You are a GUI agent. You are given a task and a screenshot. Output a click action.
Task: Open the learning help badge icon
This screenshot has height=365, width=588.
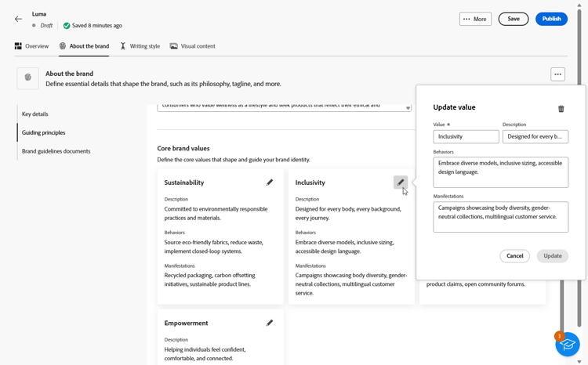pos(567,344)
